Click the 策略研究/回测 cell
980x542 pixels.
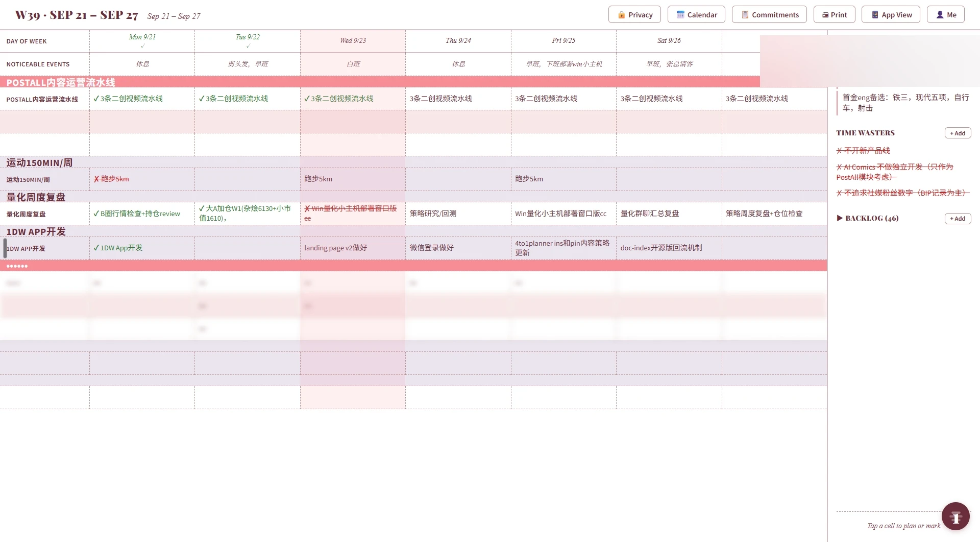(x=458, y=214)
